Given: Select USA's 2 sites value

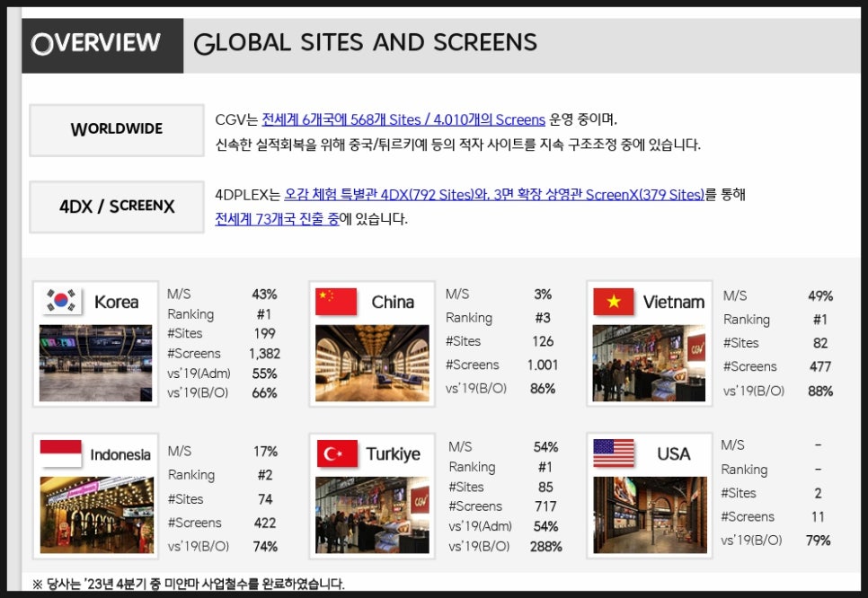Looking at the screenshot, I should [x=819, y=494].
